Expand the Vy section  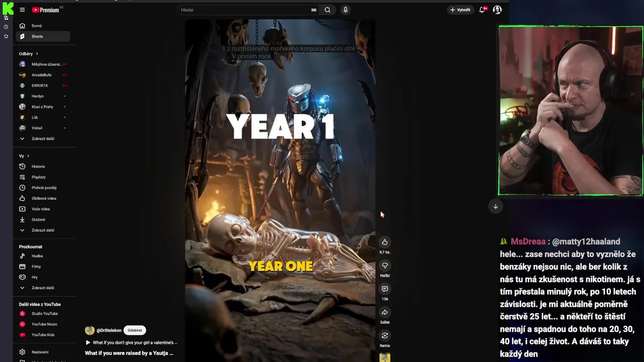click(24, 156)
